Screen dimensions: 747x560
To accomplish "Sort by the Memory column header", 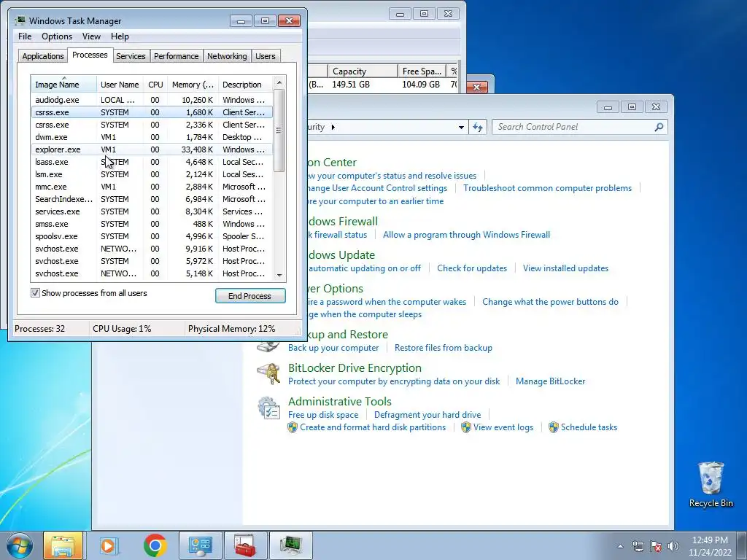I will point(193,85).
